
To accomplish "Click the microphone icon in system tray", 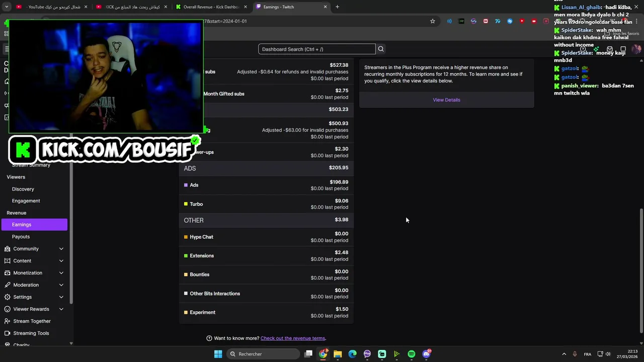I will pyautogui.click(x=575, y=354).
